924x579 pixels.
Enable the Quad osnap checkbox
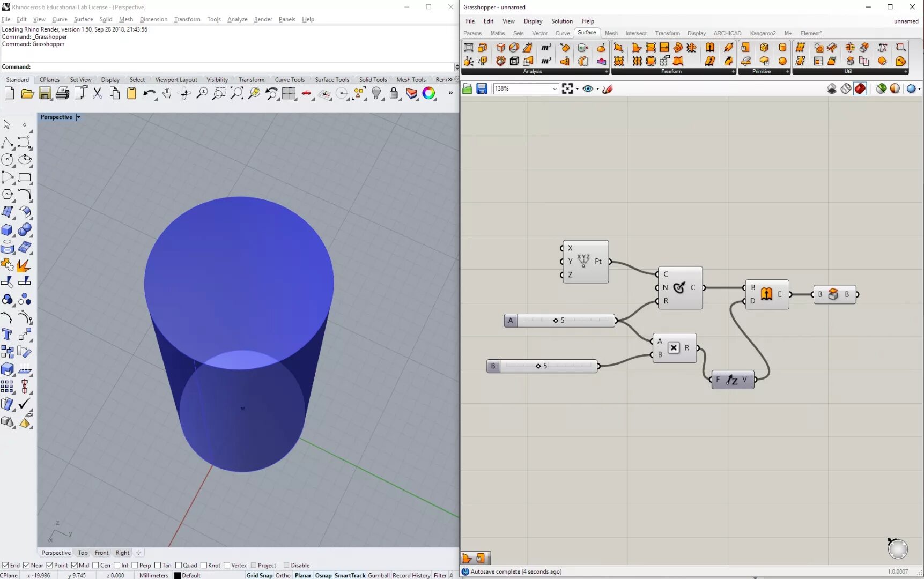point(179,565)
